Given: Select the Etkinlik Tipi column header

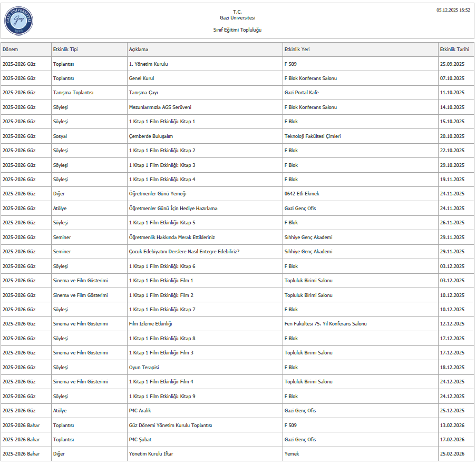Looking at the screenshot, I should (x=65, y=50).
